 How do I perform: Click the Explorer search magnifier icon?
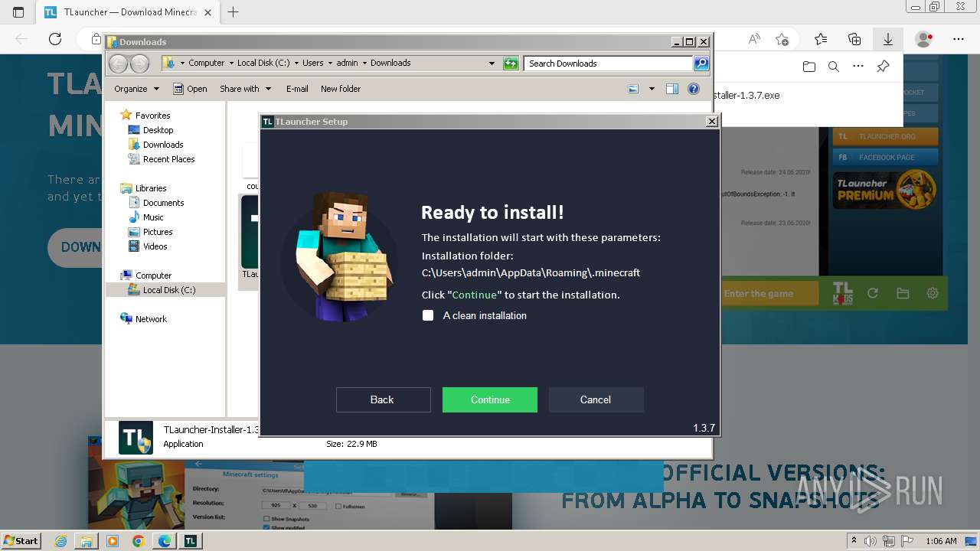(x=701, y=64)
